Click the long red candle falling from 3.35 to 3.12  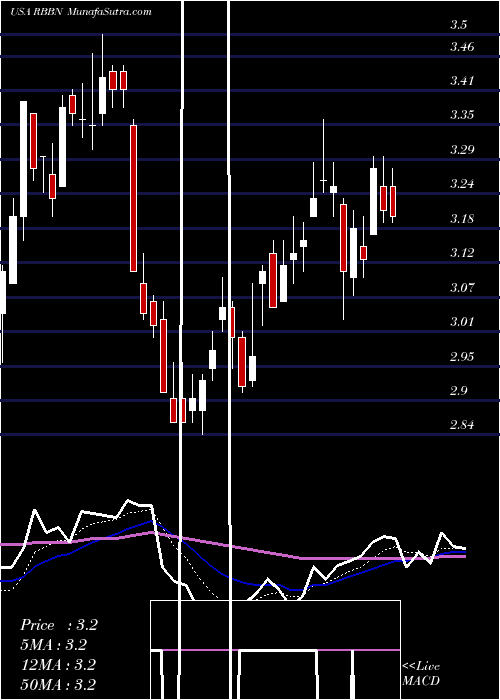[133, 198]
